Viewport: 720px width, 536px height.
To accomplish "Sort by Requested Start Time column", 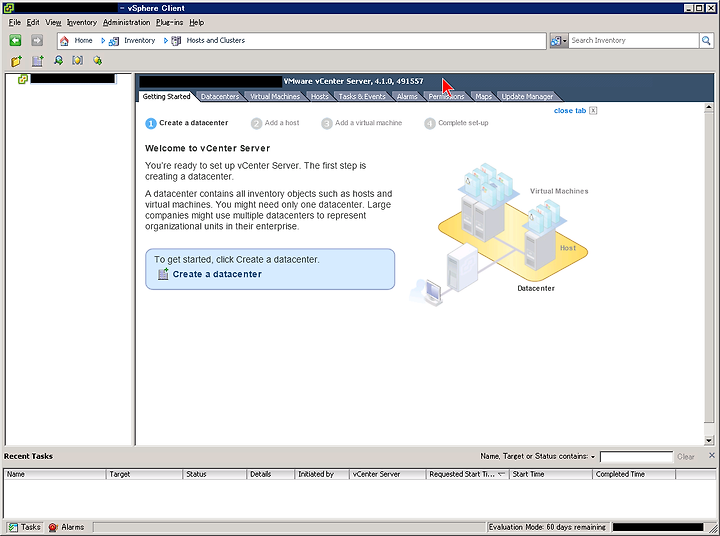I will 467,474.
